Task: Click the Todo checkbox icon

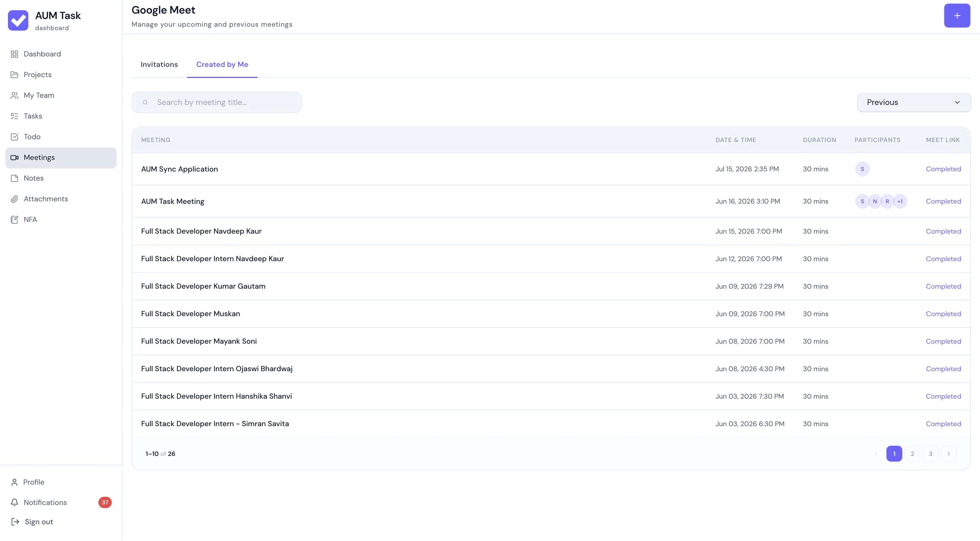Action: [x=14, y=137]
